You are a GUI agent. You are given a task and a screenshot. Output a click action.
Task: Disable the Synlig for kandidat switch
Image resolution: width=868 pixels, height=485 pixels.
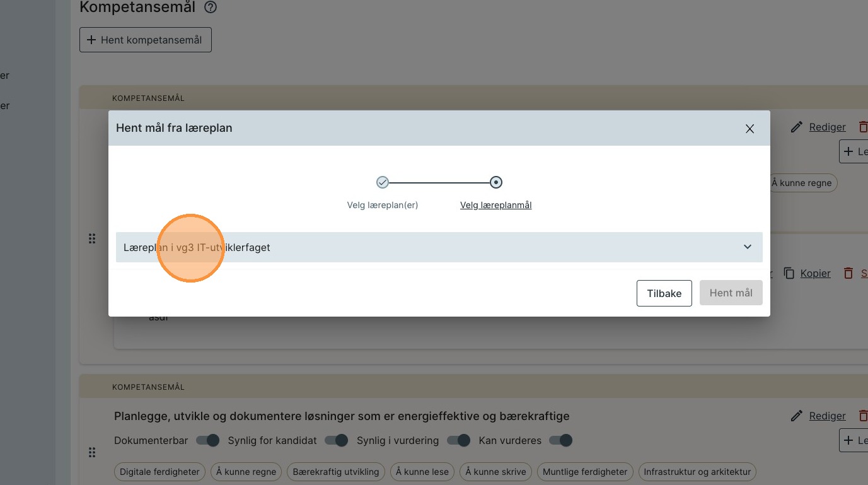point(336,440)
